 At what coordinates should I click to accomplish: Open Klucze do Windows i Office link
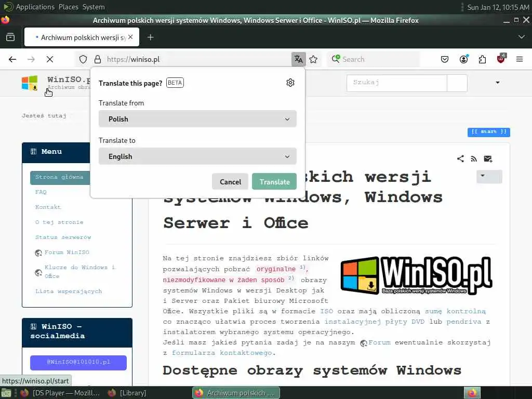point(80,271)
